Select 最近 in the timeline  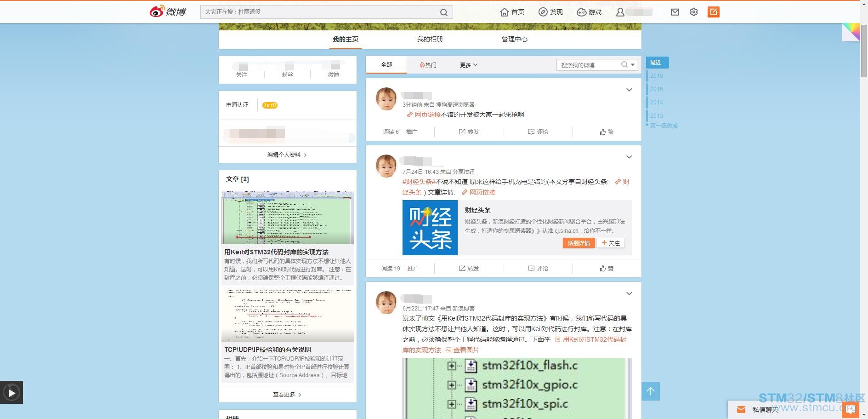tap(658, 63)
